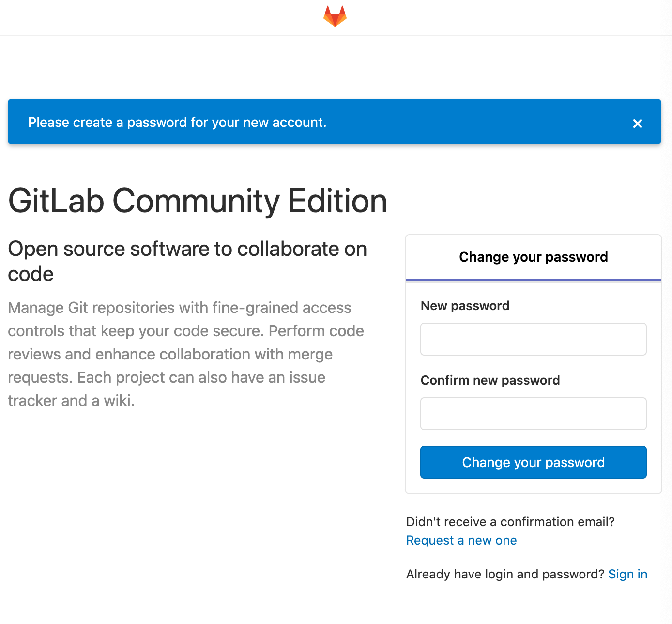Click the GitLab Community Edition heading
Image resolution: width=672 pixels, height=624 pixels.
pos(197,201)
